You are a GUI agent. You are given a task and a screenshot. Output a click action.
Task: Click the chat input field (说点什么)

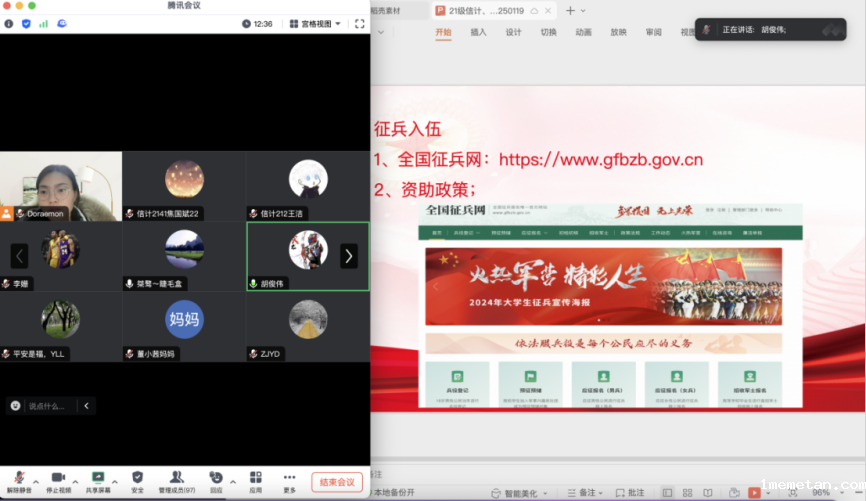click(x=46, y=406)
